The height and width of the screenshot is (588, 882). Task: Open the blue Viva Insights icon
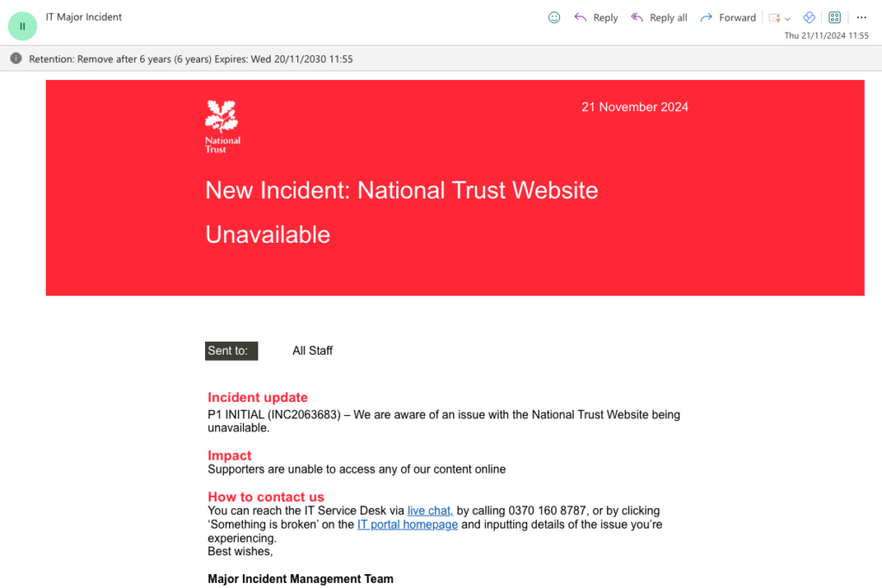click(809, 17)
